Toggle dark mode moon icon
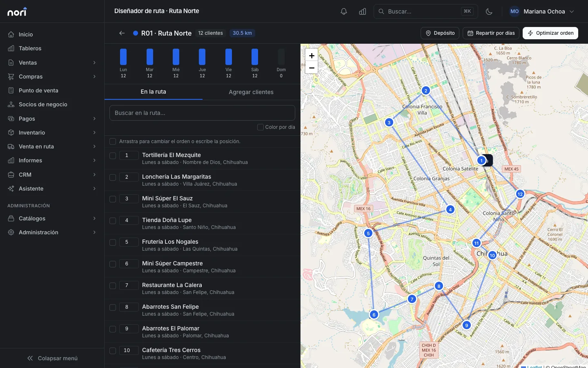588x368 pixels. pyautogui.click(x=489, y=11)
